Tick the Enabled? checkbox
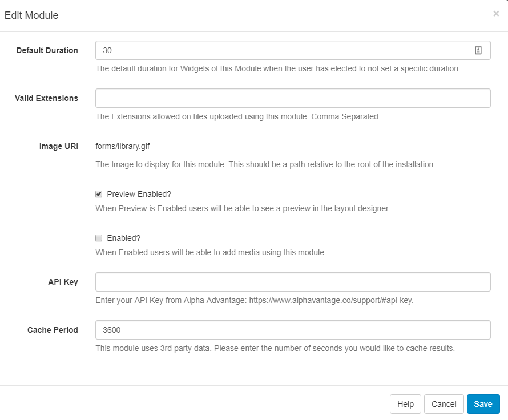 (x=99, y=238)
